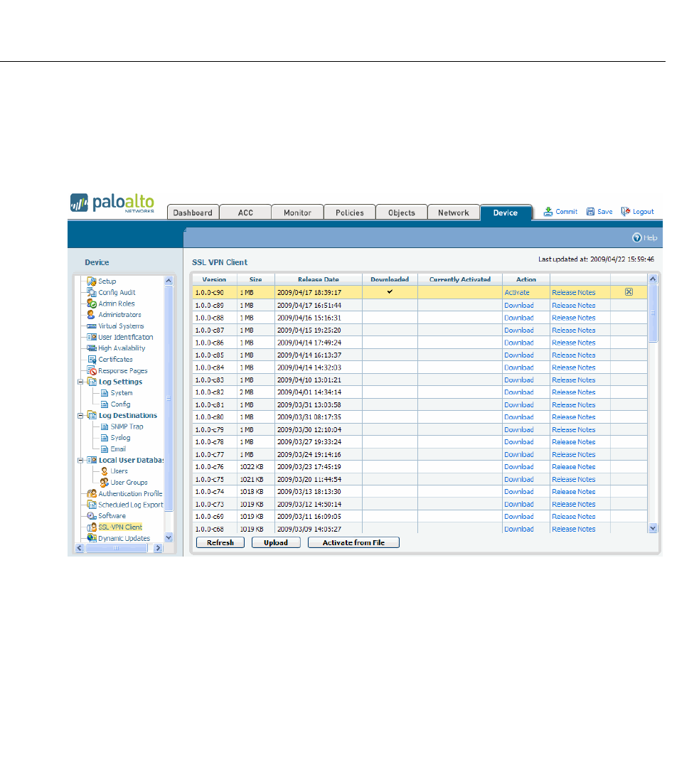Viewport: 694px width, 784px height.
Task: Click the tree panel scroll up arrow
Action: [x=169, y=281]
